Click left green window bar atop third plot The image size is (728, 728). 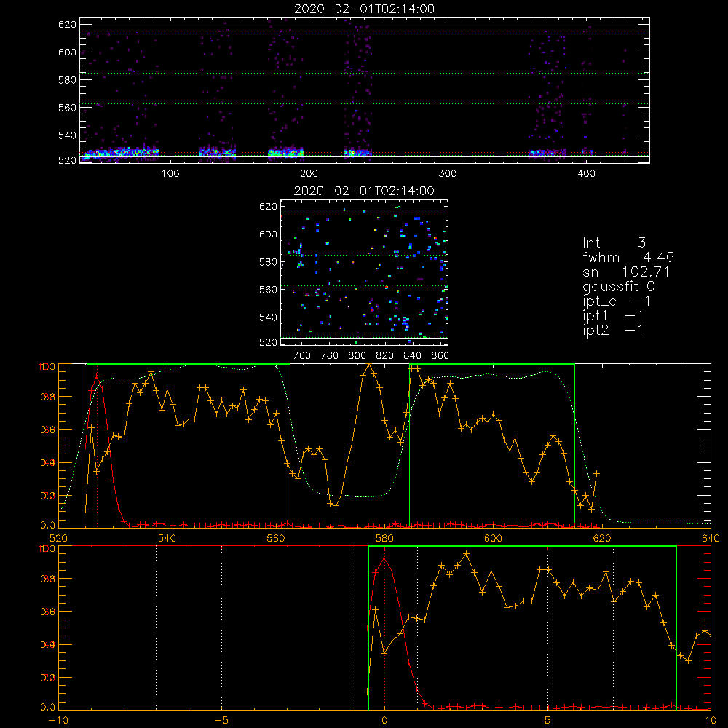coord(189,364)
